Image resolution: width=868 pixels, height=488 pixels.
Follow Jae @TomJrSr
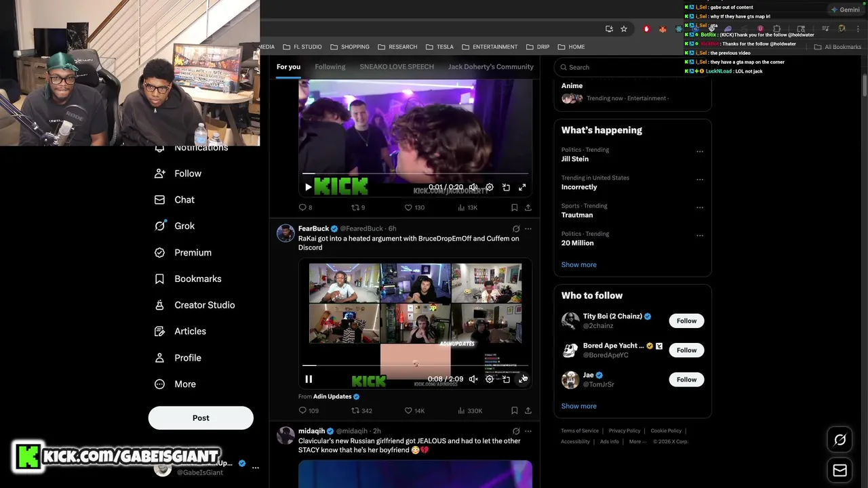tap(686, 380)
